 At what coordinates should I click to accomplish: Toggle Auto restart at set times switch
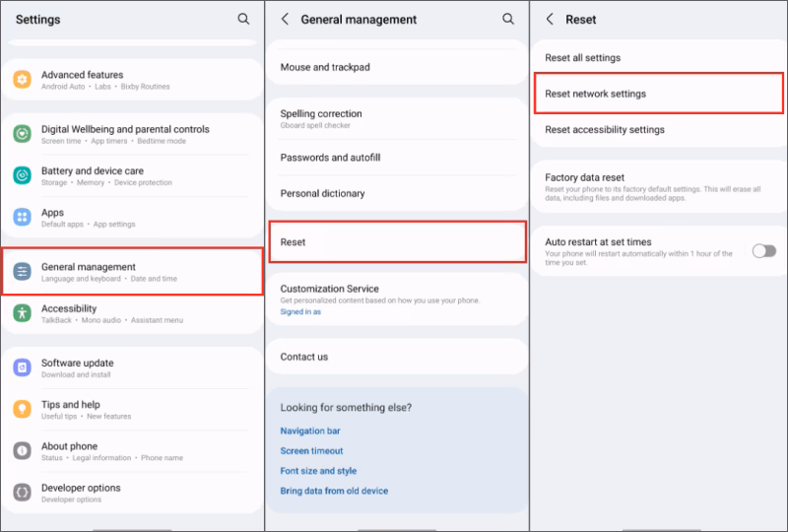(x=763, y=251)
